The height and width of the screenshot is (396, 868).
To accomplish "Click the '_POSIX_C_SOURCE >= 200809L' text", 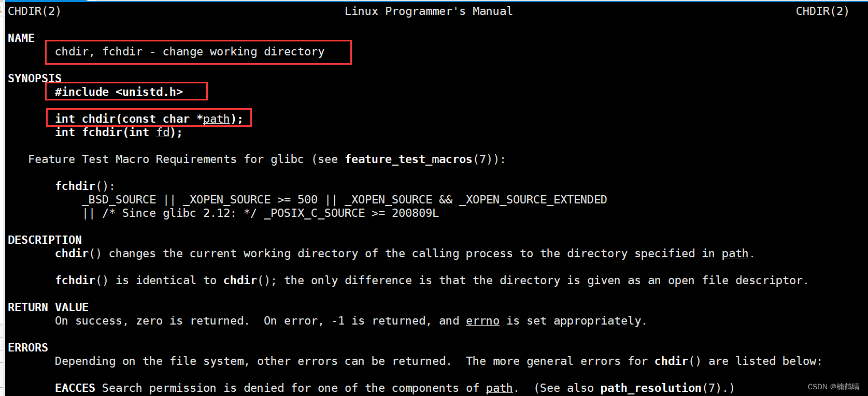I will (x=351, y=213).
